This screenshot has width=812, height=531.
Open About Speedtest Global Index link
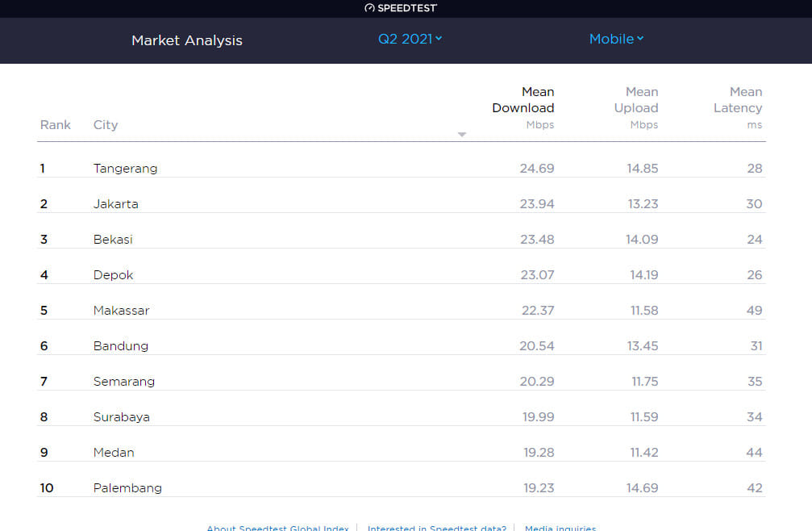tap(277, 528)
